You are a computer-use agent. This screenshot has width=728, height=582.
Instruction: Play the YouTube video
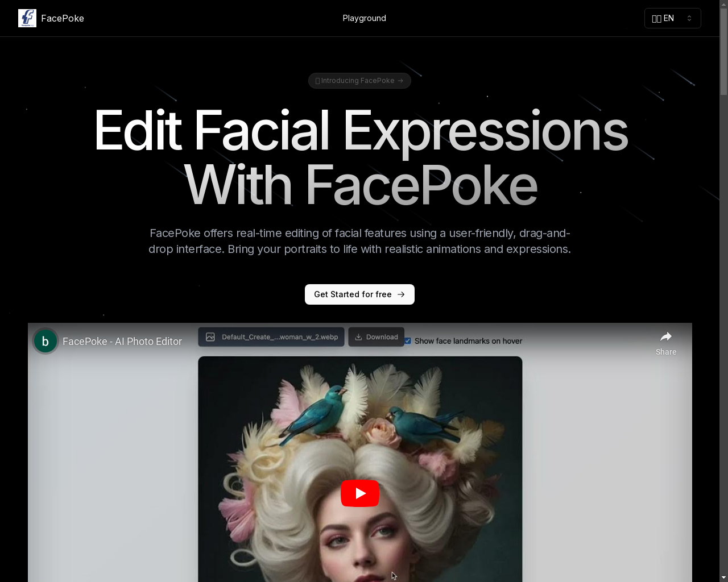[x=360, y=493]
